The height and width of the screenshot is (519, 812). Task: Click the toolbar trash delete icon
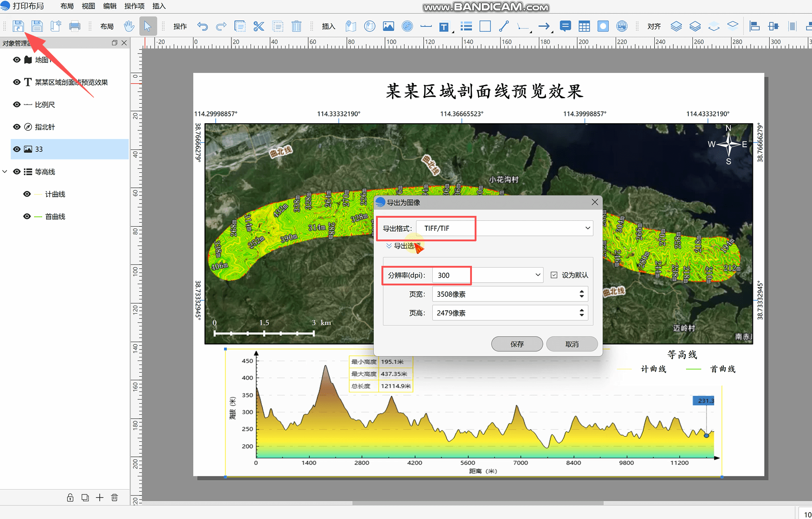296,26
